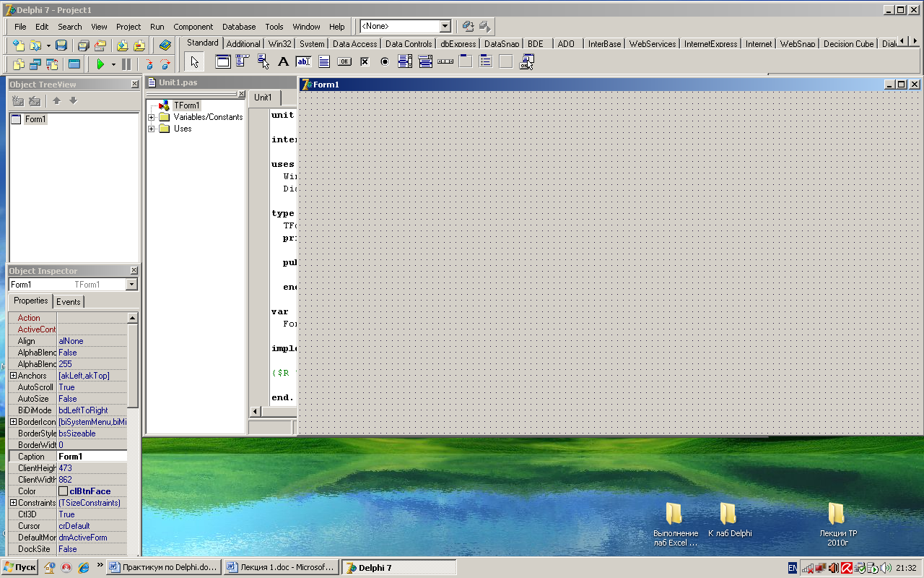Image resolution: width=924 pixels, height=578 pixels.
Task: Expand the Constraints property
Action: point(13,503)
